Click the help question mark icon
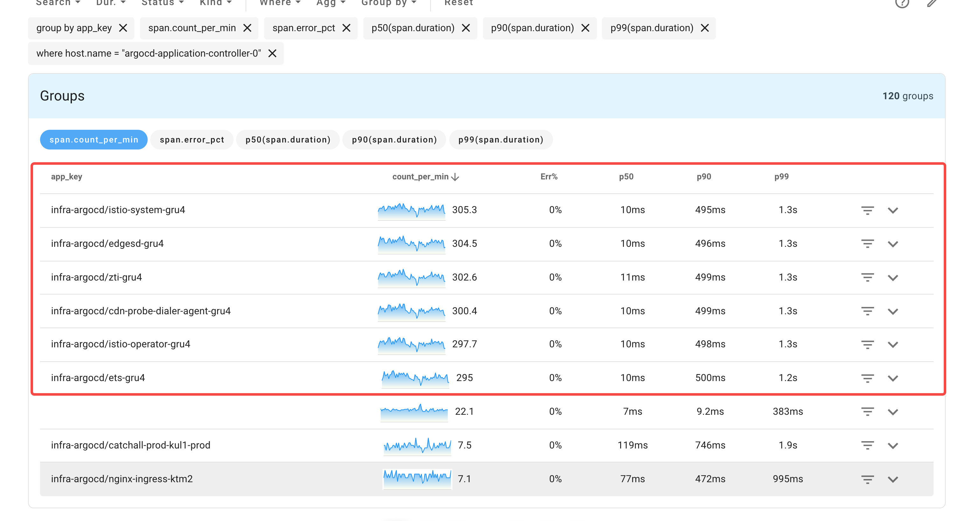This screenshot has width=980, height=521. [x=903, y=4]
